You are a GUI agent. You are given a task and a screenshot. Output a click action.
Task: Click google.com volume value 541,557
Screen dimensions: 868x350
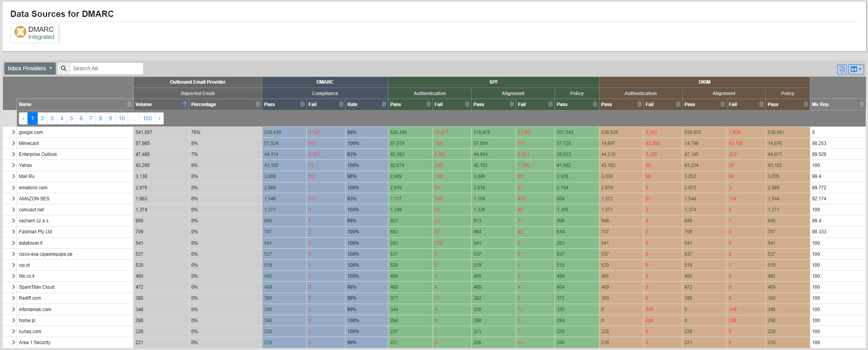(x=144, y=132)
